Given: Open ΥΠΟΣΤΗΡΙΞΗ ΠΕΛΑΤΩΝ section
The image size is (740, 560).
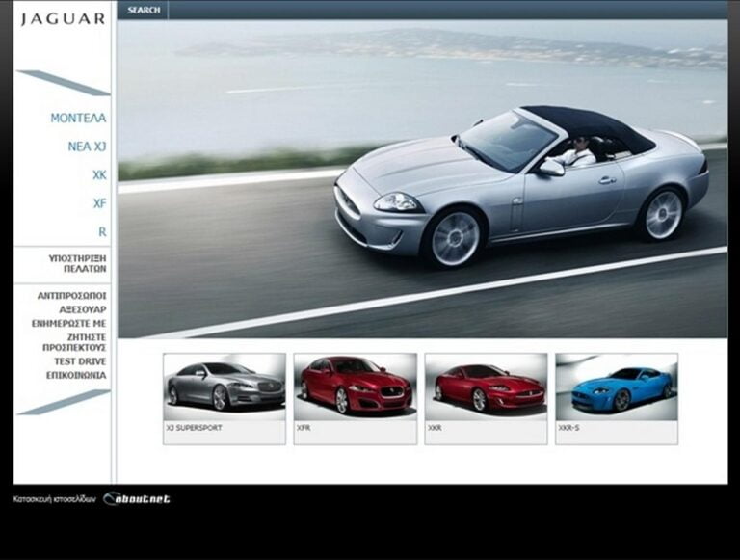Looking at the screenshot, I should tap(77, 264).
